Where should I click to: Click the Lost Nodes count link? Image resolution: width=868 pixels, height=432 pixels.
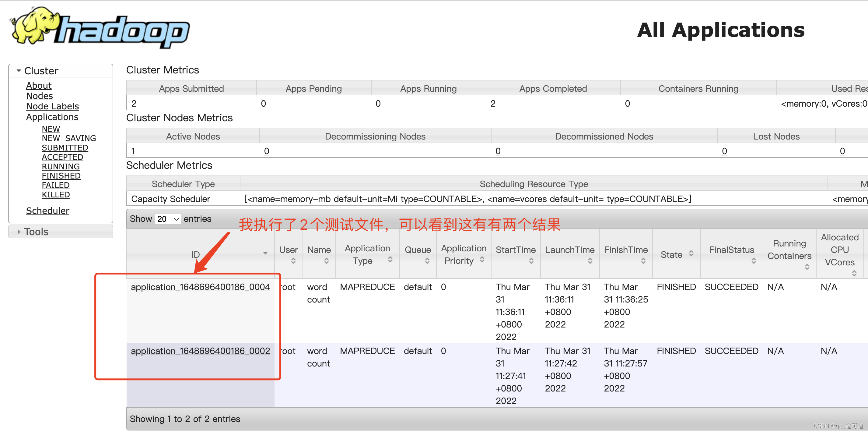point(724,151)
